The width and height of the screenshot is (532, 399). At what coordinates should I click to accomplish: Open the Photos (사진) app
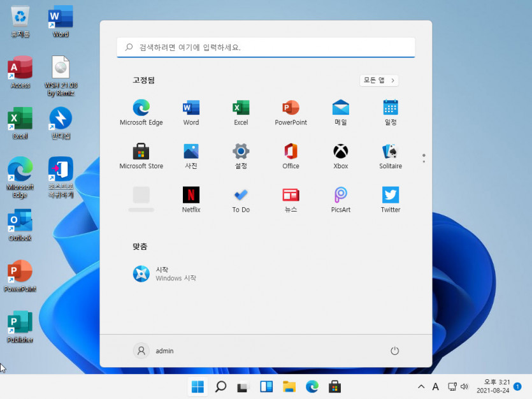(191, 156)
